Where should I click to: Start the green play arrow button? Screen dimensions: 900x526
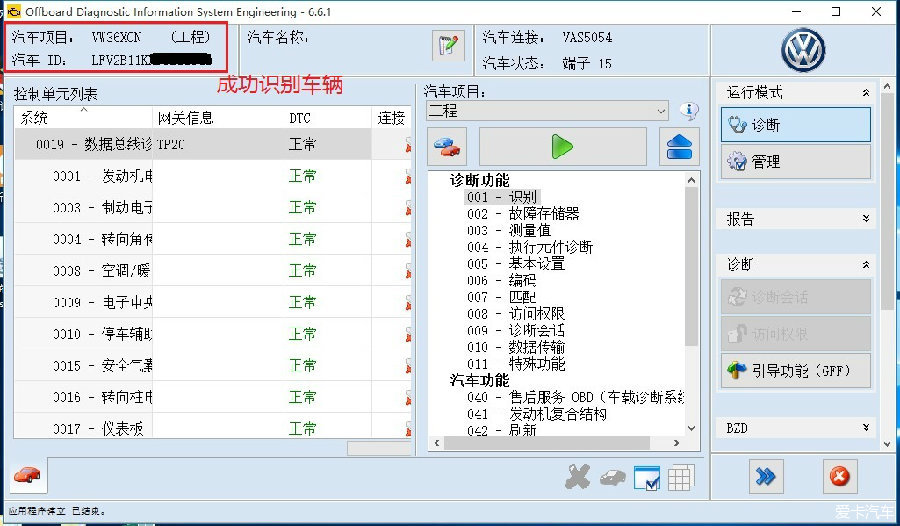pyautogui.click(x=562, y=147)
